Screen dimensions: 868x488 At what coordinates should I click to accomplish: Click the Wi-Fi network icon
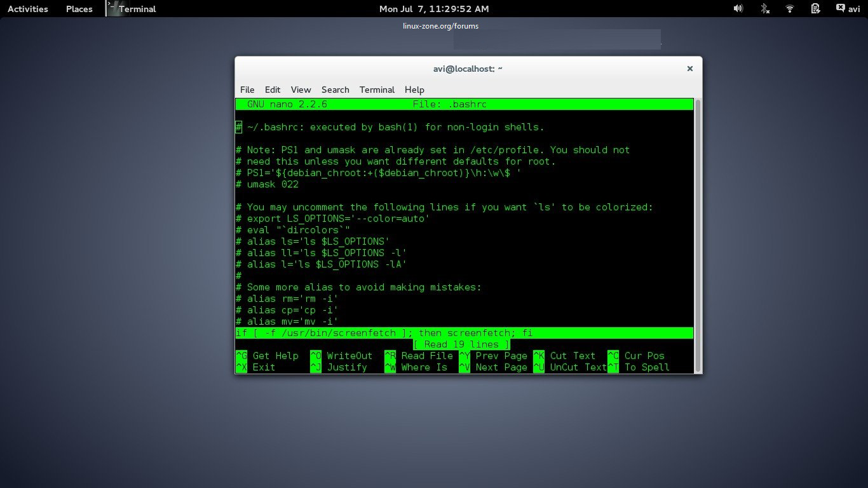click(790, 9)
